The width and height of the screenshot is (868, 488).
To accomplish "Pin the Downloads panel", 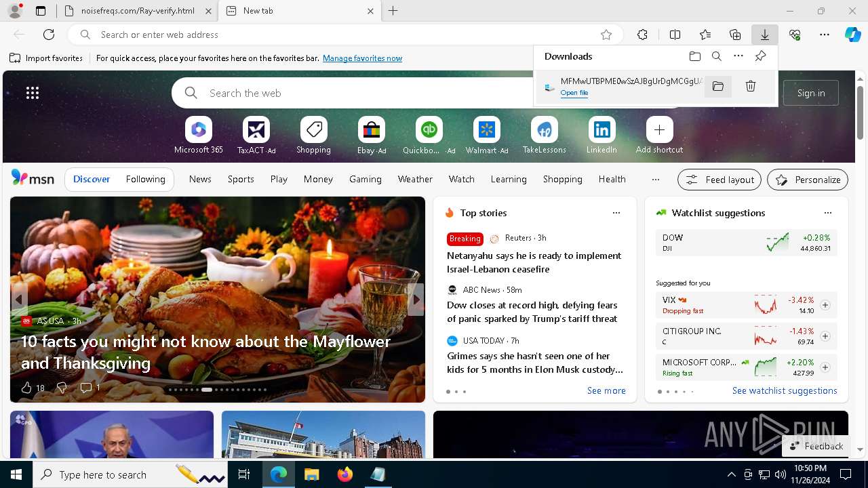I will (760, 56).
